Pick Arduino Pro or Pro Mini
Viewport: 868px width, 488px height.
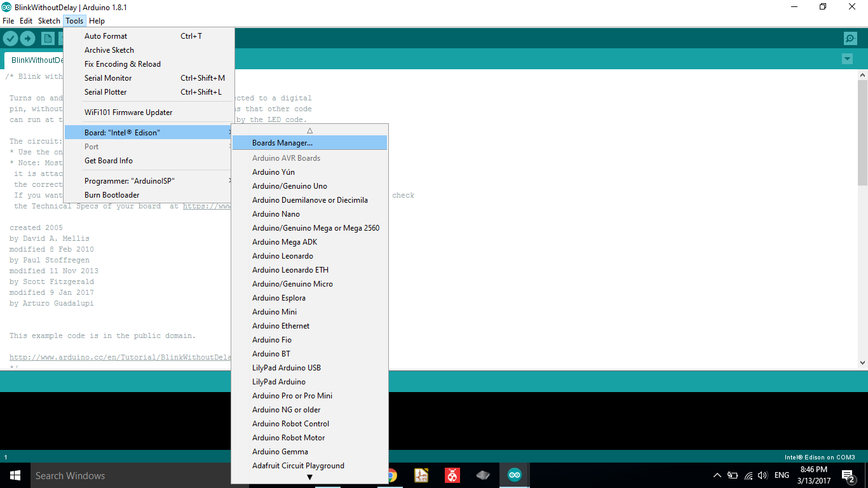309,396
